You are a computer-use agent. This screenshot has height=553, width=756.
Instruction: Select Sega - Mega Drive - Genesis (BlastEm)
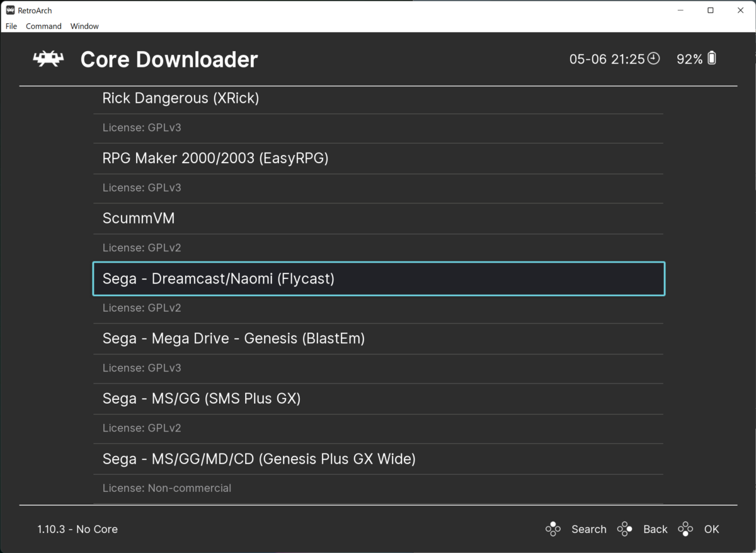click(378, 339)
